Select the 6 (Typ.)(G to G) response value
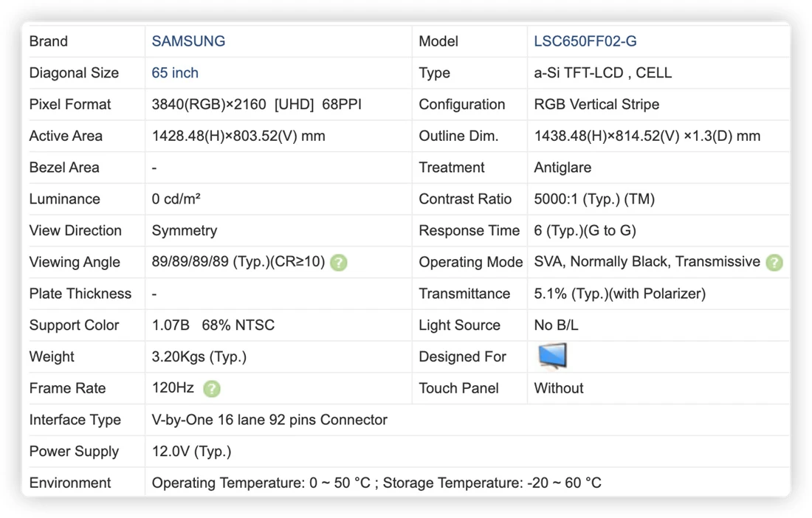The height and width of the screenshot is (518, 812). [x=585, y=231]
